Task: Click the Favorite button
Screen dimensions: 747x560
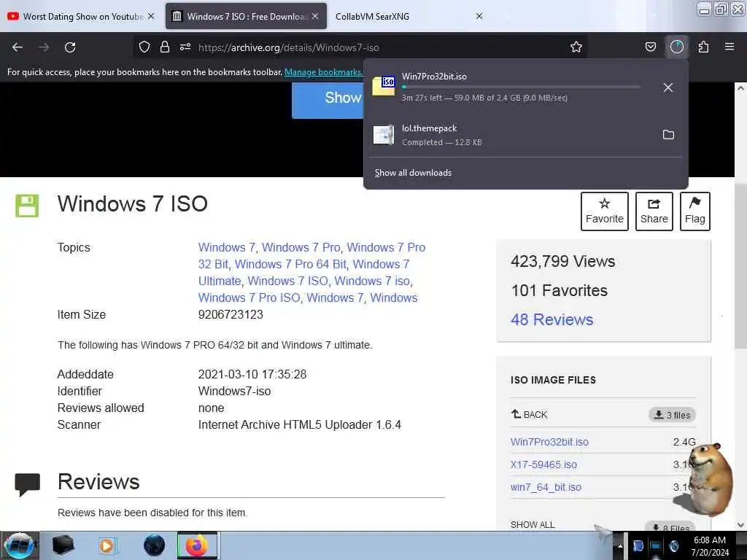Action: [x=605, y=211]
